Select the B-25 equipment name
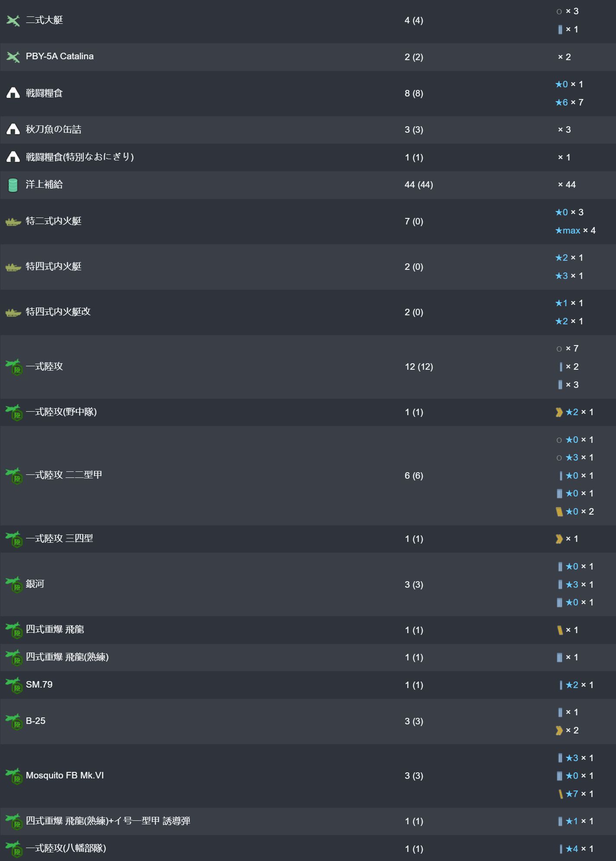The width and height of the screenshot is (616, 861). point(35,721)
